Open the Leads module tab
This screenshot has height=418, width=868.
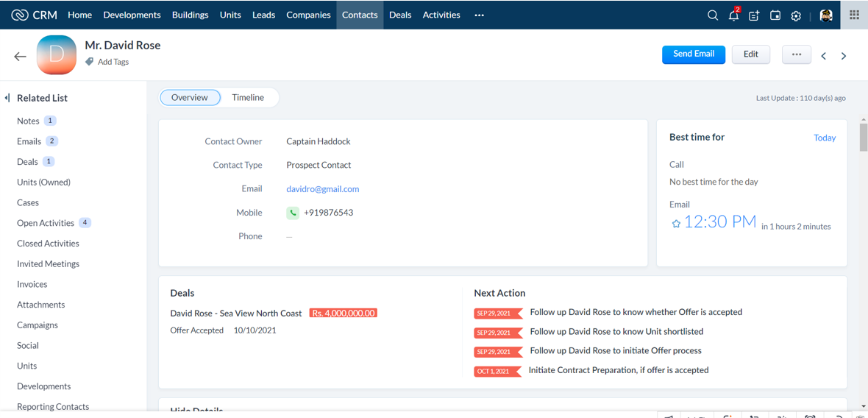(263, 15)
